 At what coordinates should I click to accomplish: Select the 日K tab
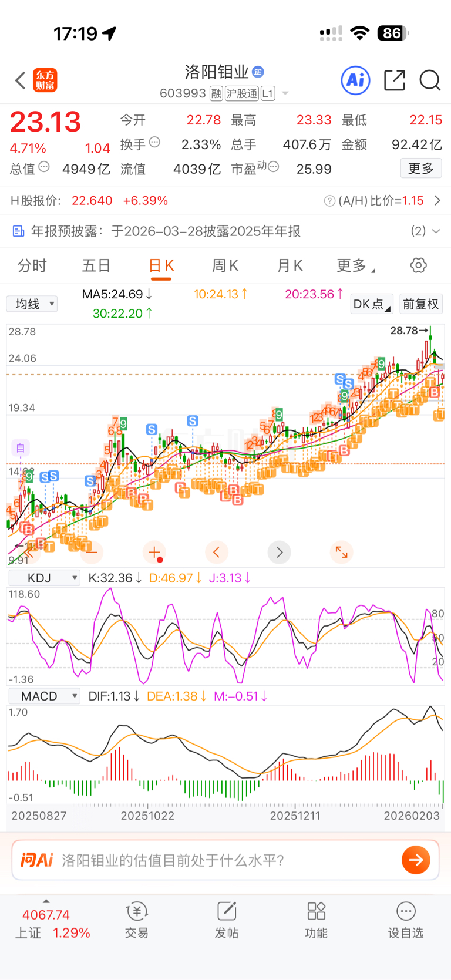(161, 266)
